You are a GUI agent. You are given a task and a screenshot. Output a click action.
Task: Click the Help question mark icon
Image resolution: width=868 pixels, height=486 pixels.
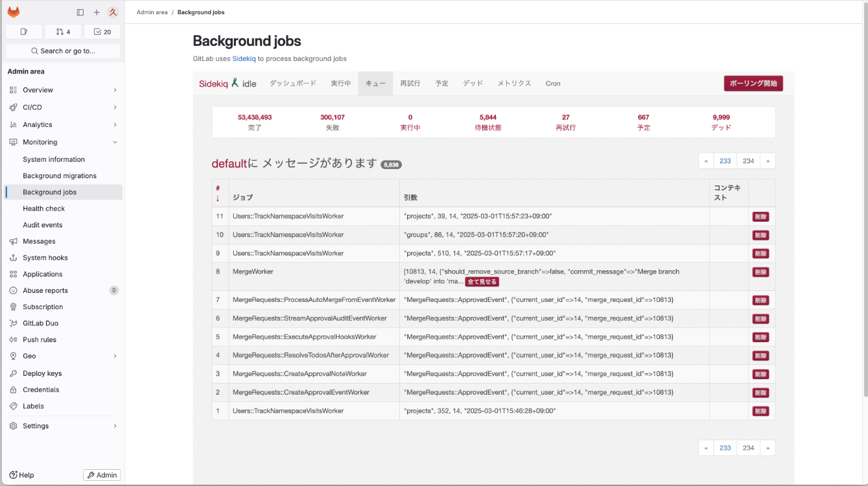click(x=13, y=475)
